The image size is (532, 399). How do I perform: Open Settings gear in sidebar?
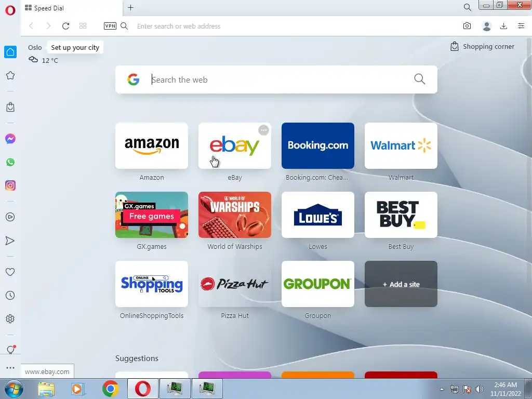tap(10, 318)
